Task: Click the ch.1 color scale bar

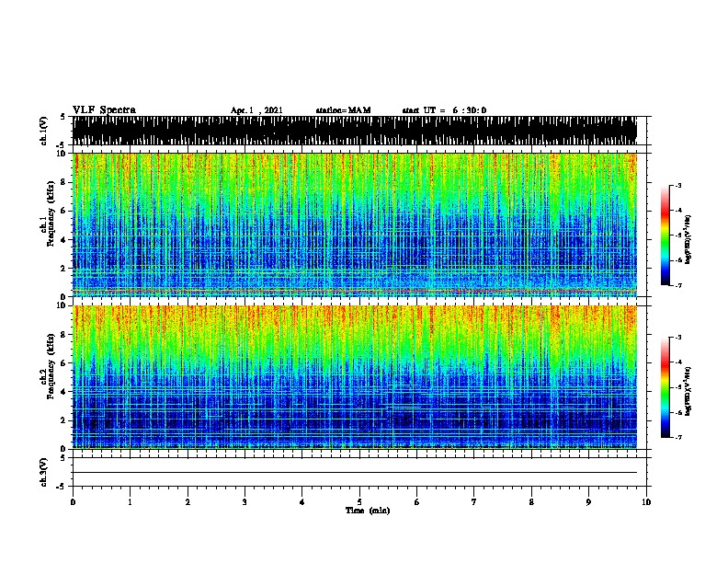Action: 665,236
